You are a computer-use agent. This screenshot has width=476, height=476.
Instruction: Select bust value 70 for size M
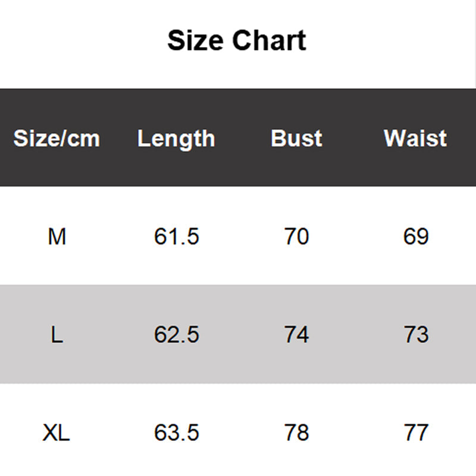tap(296, 237)
